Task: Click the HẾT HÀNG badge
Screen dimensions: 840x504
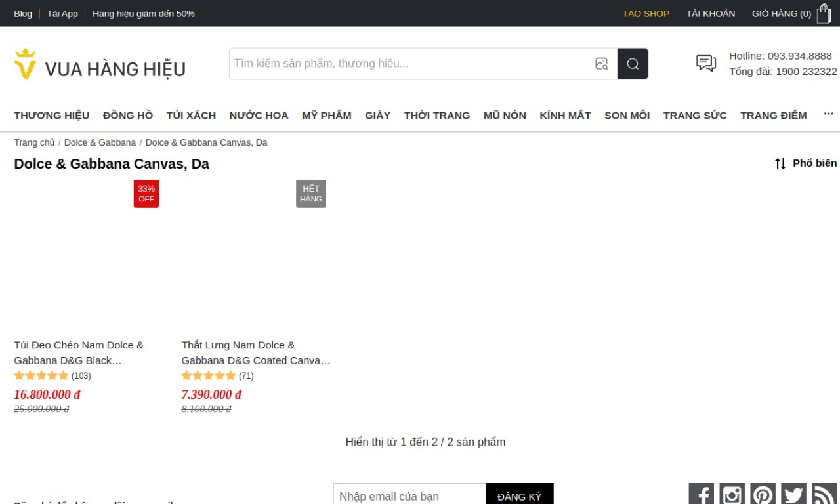Action: [311, 194]
